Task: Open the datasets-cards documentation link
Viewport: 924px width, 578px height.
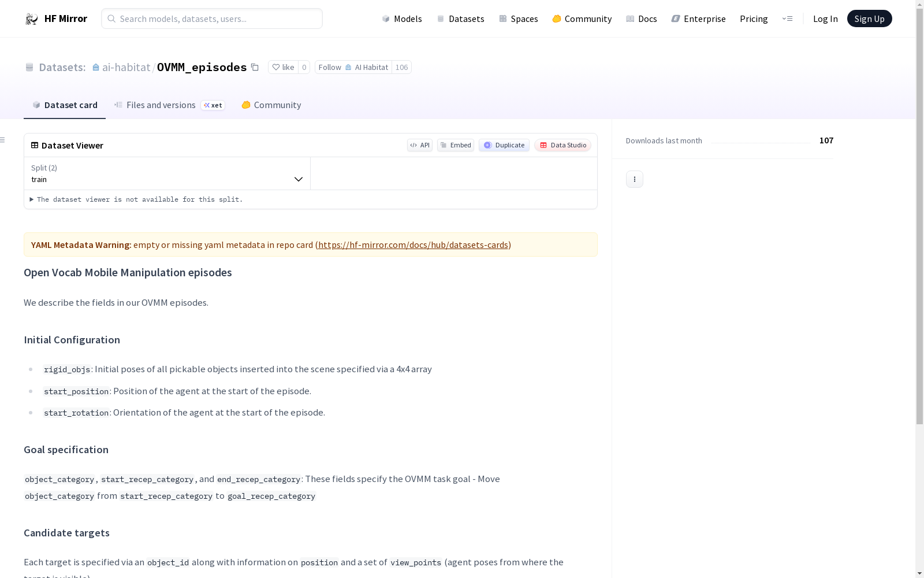Action: [413, 244]
